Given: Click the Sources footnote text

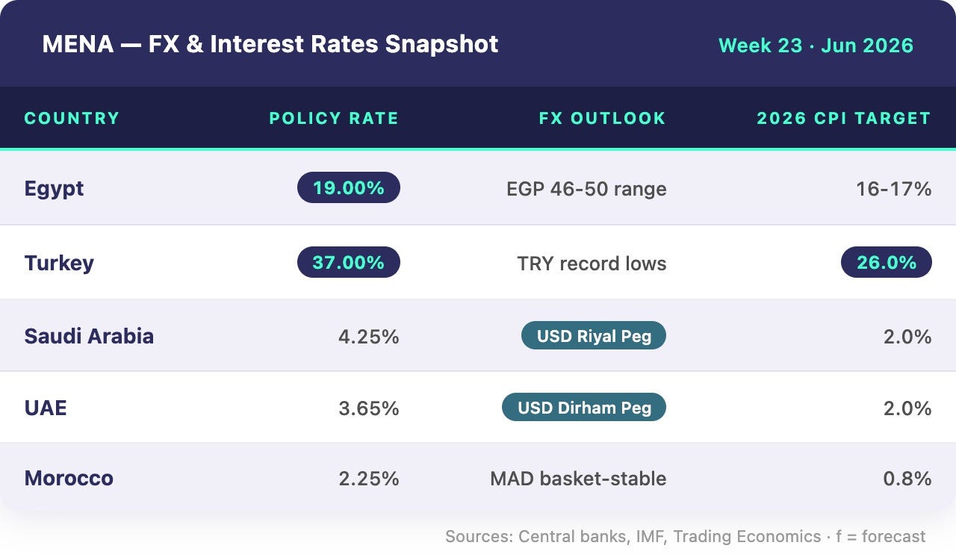Looking at the screenshot, I should (x=685, y=536).
